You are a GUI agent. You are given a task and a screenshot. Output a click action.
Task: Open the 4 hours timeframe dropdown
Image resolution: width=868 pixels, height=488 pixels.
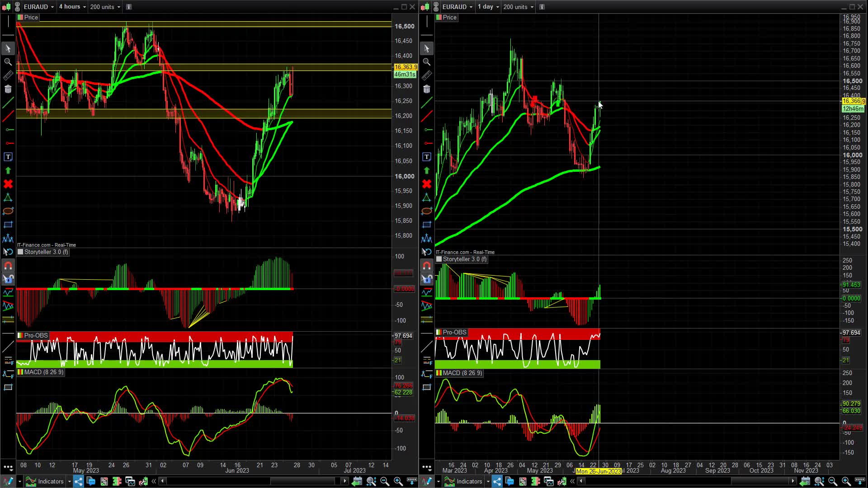72,7
